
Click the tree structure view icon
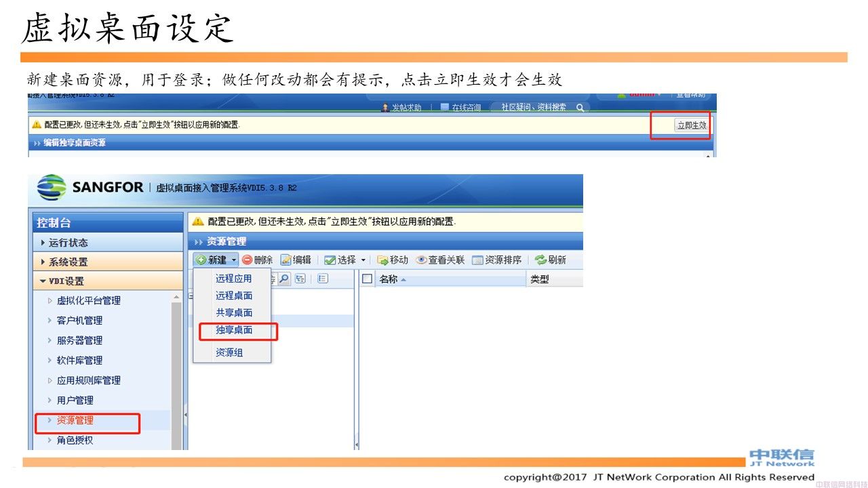(300, 279)
